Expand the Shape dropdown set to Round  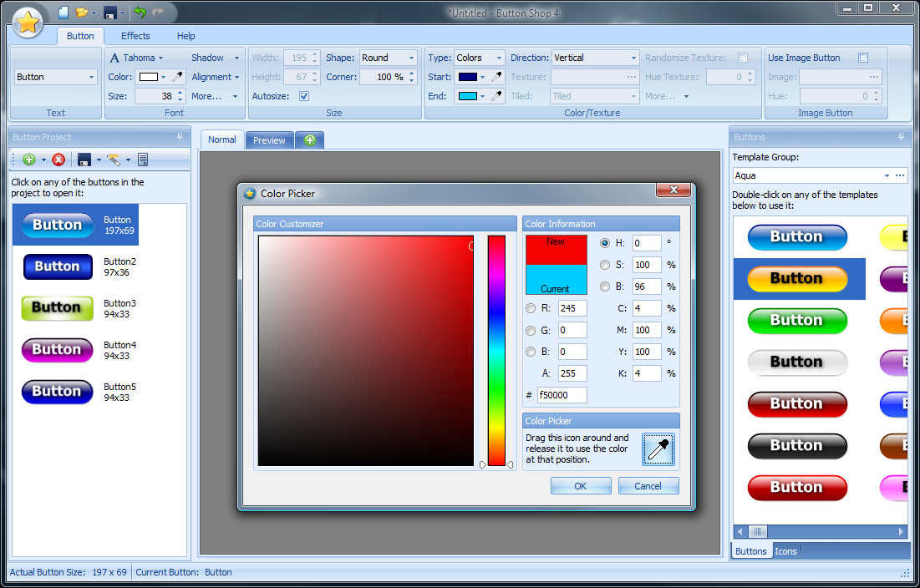coord(411,58)
